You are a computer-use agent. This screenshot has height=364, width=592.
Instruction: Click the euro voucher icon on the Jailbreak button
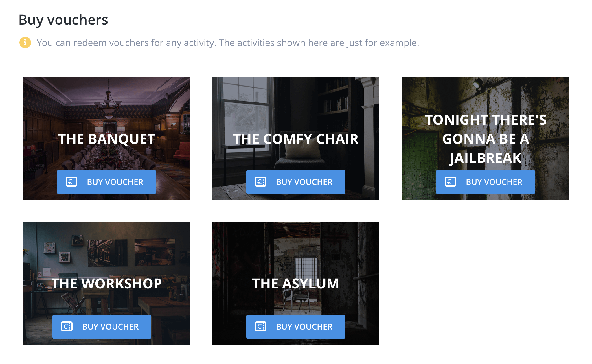(451, 182)
